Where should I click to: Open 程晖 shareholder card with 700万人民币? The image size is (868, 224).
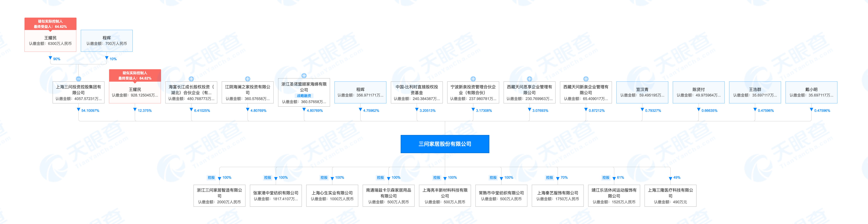[106, 41]
